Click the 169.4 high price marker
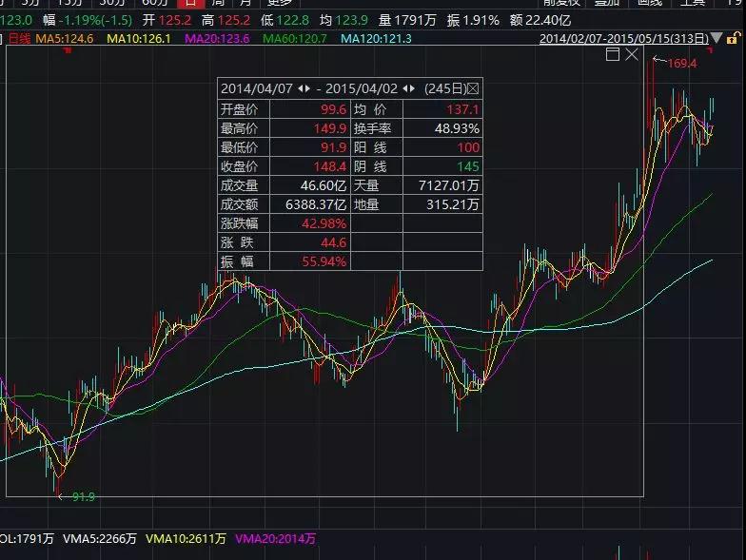This screenshot has height=560, width=746. click(681, 63)
